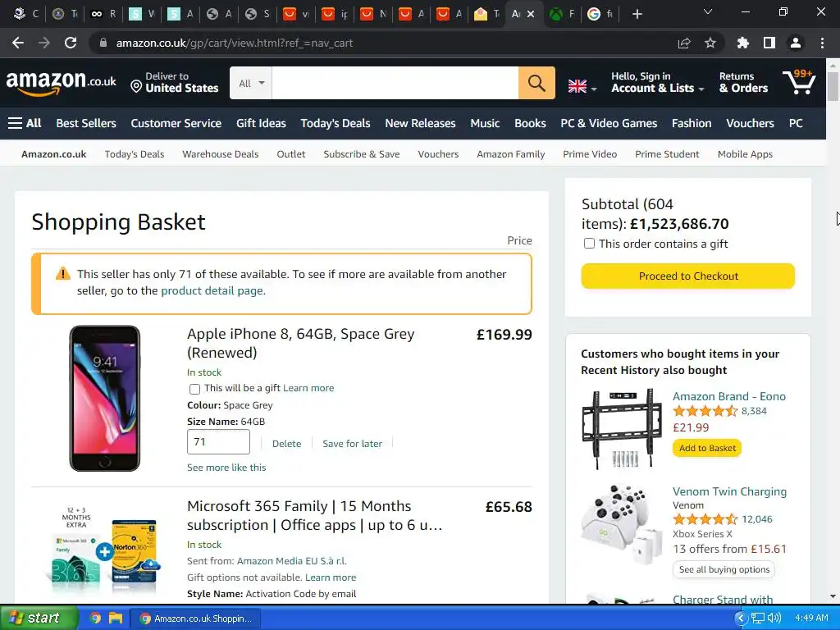The width and height of the screenshot is (840, 630).
Task: Click the Windows start button
Action: (38, 619)
